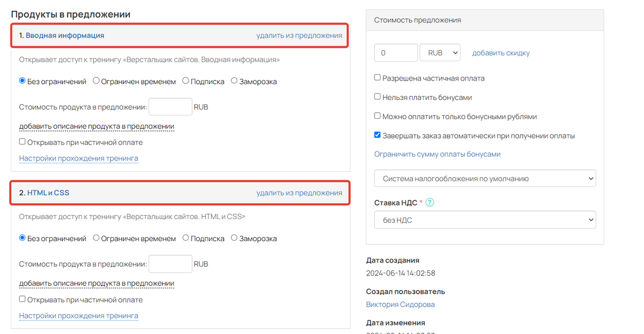The image size is (644, 334).
Task: Open the RUB currency dropdown
Action: (x=440, y=53)
